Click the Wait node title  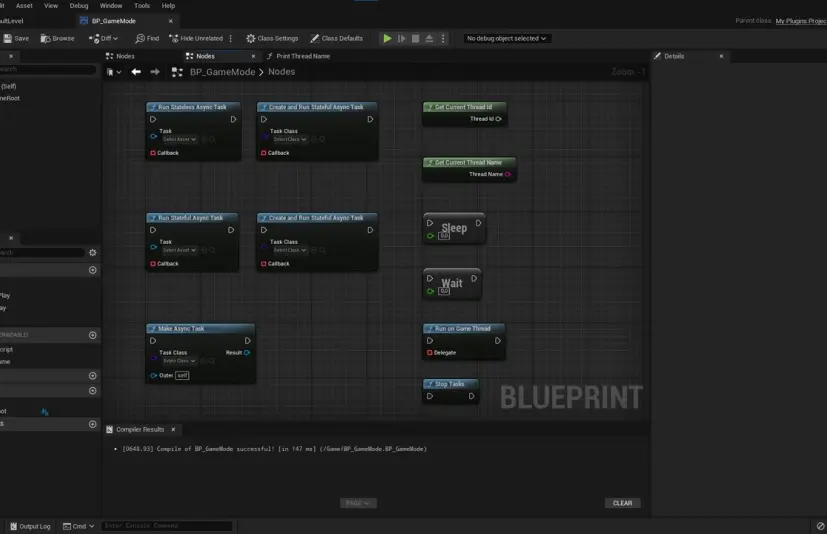tap(452, 283)
